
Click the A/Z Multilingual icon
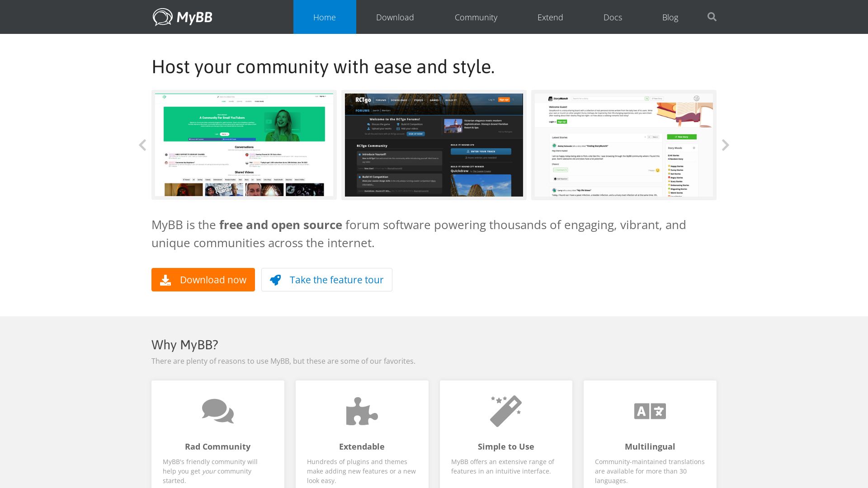649,411
